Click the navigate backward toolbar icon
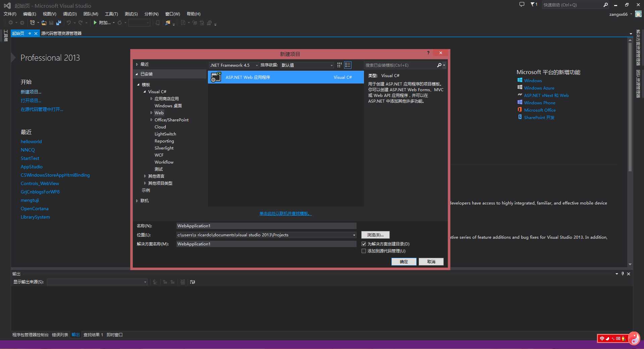Screen dimensions: 644x349 [x=11, y=23]
